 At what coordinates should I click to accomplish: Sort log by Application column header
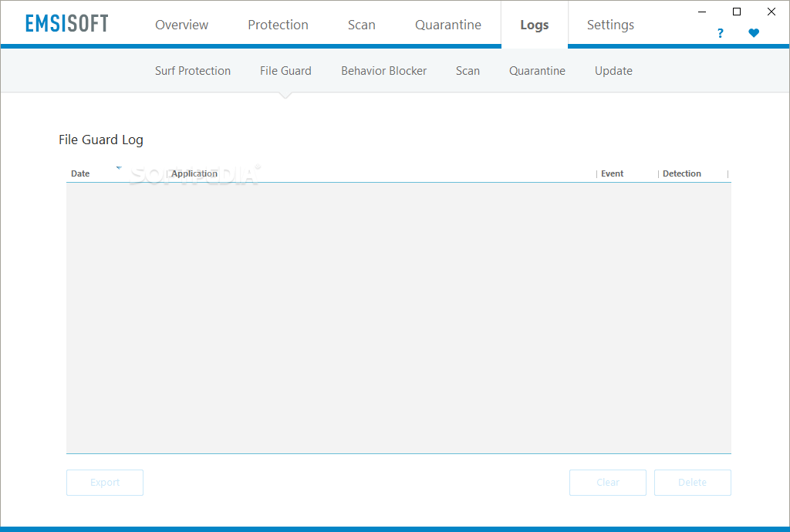[x=194, y=173]
